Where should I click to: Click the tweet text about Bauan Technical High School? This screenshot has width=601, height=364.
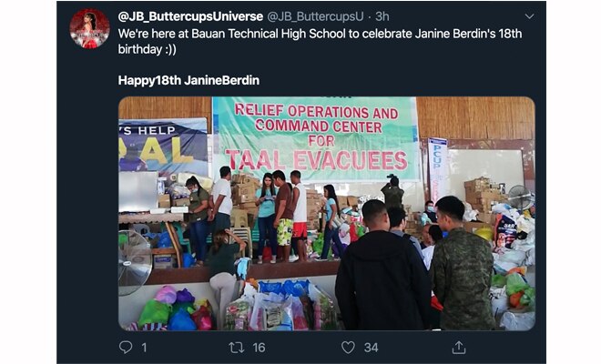[x=320, y=41]
